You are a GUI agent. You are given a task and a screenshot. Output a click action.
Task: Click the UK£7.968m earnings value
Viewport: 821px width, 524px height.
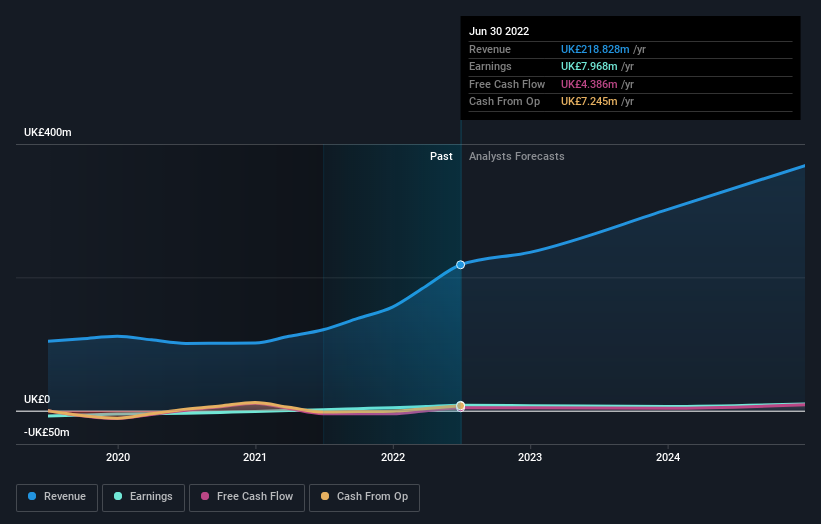click(589, 66)
